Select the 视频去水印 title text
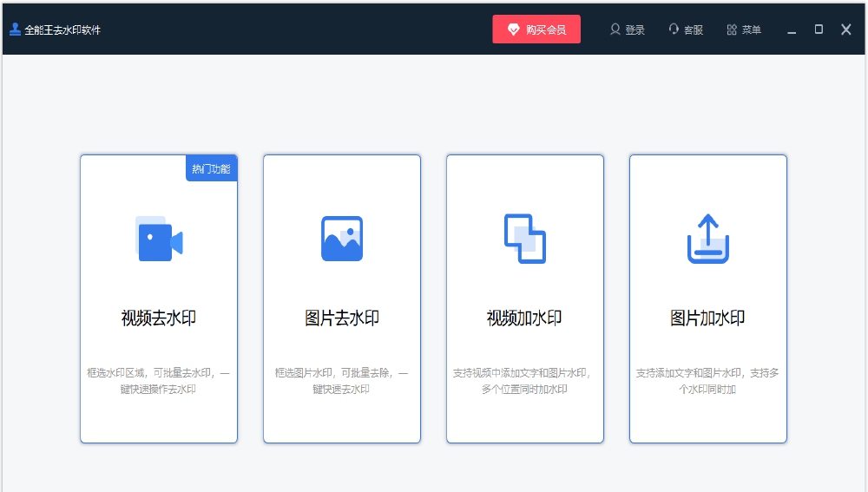This screenshot has height=492, width=868. pyautogui.click(x=159, y=318)
